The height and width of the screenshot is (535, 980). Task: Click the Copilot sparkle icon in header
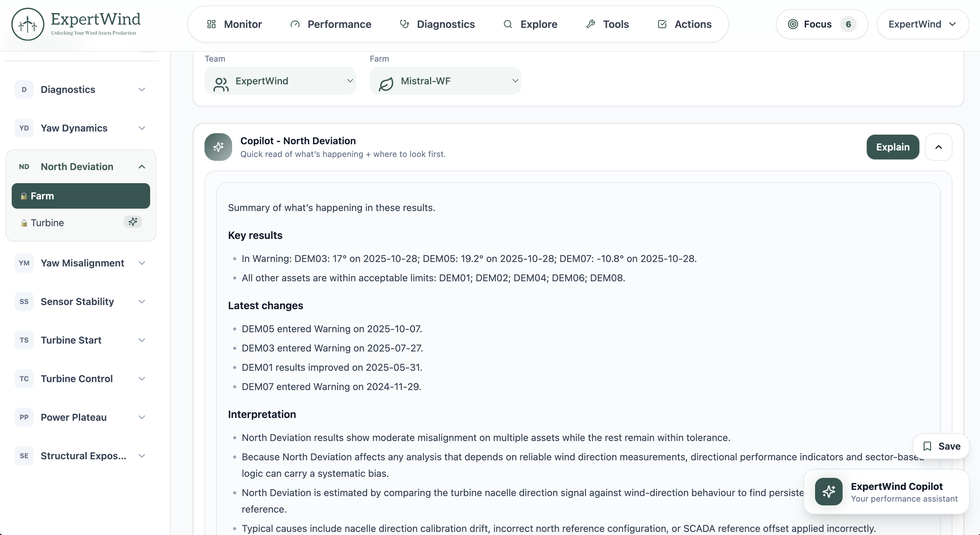[218, 147]
